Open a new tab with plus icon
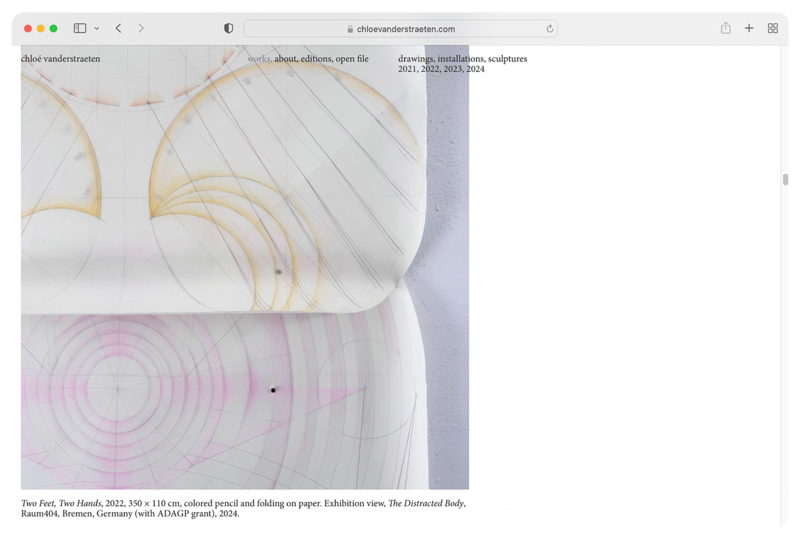 click(x=749, y=29)
